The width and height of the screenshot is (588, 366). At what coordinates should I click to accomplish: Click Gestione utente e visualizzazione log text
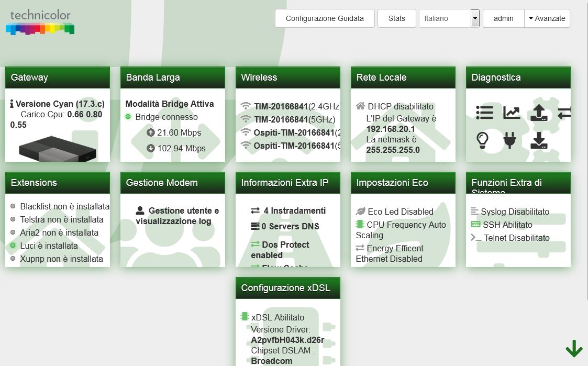(177, 216)
